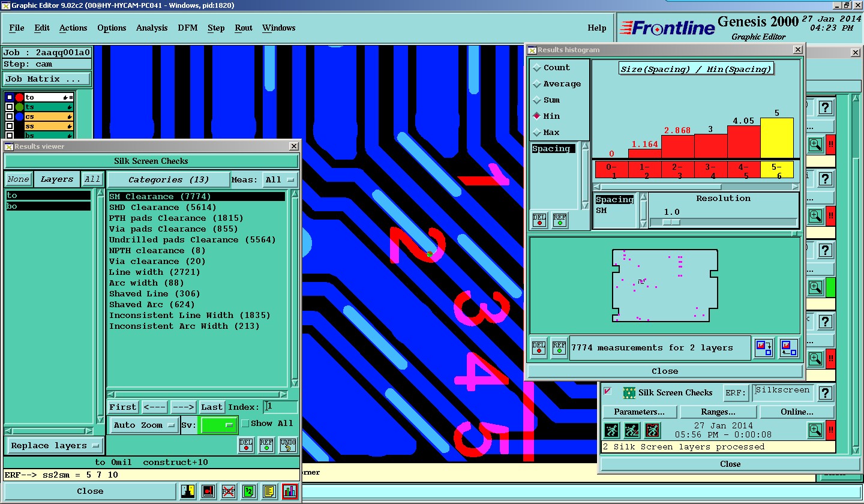Adjust Resolution slider handle
Viewport: 864px width, 504px height.
[671, 222]
